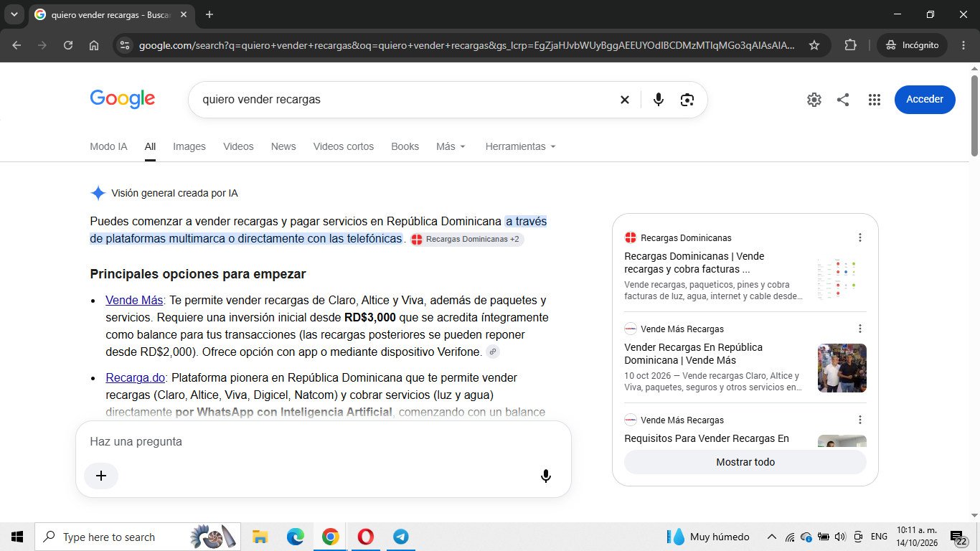This screenshot has width=980, height=551.
Task: Reload the page using the refresh icon
Action: click(68, 45)
